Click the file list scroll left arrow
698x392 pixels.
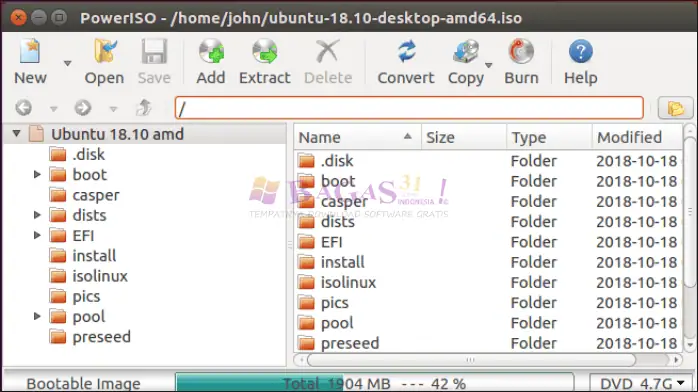[300, 360]
